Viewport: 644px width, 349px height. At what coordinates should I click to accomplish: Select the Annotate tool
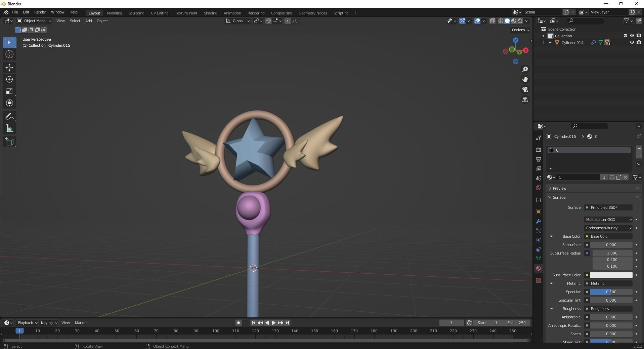point(9,117)
